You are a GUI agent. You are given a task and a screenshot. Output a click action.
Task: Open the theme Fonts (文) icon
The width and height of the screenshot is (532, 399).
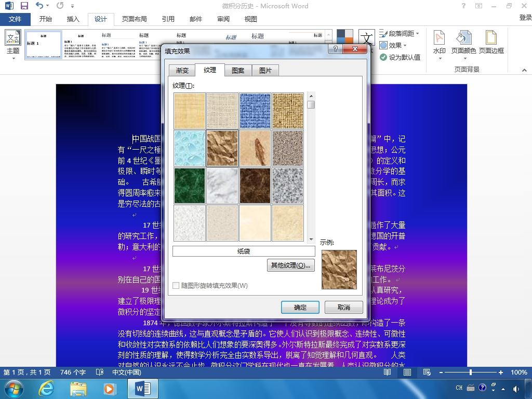pos(366,37)
